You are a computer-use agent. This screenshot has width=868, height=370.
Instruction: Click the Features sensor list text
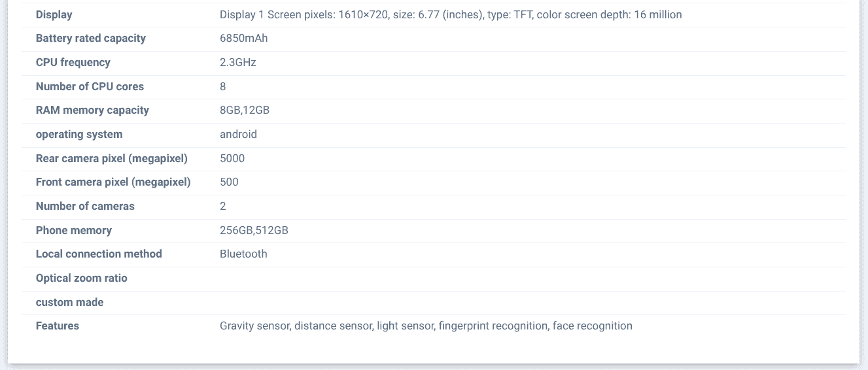coord(426,326)
